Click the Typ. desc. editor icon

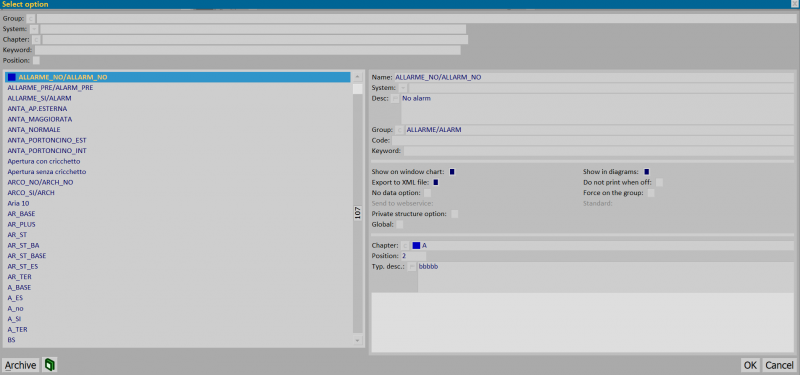pyautogui.click(x=412, y=267)
